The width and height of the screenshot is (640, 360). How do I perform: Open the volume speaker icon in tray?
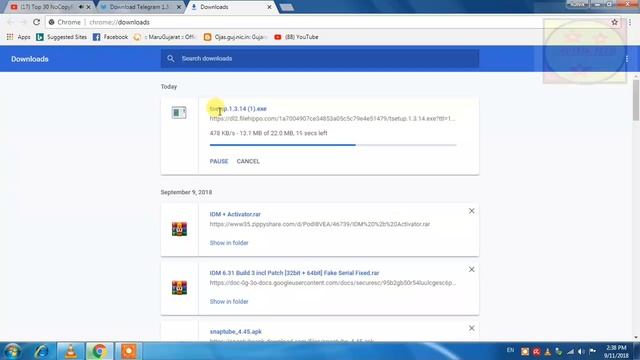pyautogui.click(x=581, y=351)
